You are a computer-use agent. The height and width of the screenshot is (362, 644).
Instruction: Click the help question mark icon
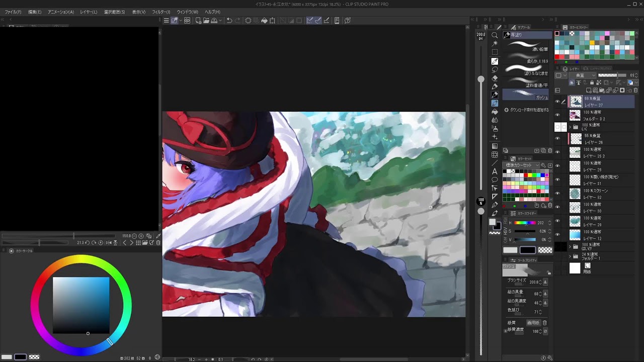click(348, 21)
